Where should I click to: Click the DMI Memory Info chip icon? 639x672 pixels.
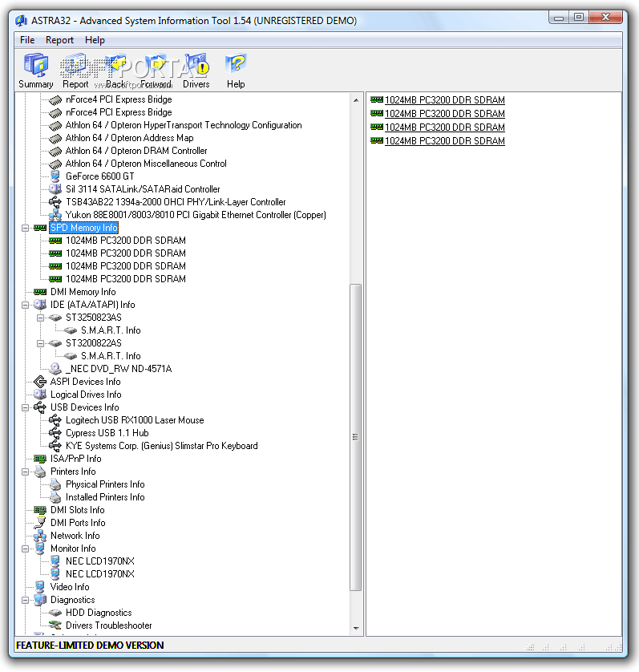(40, 292)
